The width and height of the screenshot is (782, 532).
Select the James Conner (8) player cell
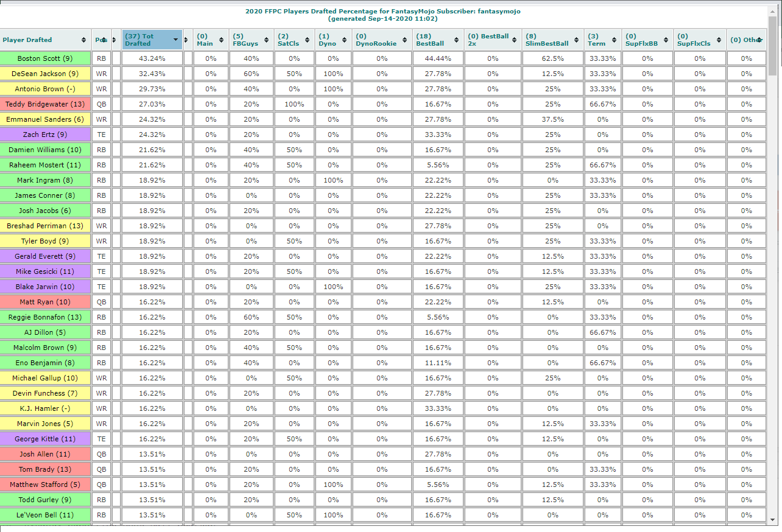click(45, 195)
